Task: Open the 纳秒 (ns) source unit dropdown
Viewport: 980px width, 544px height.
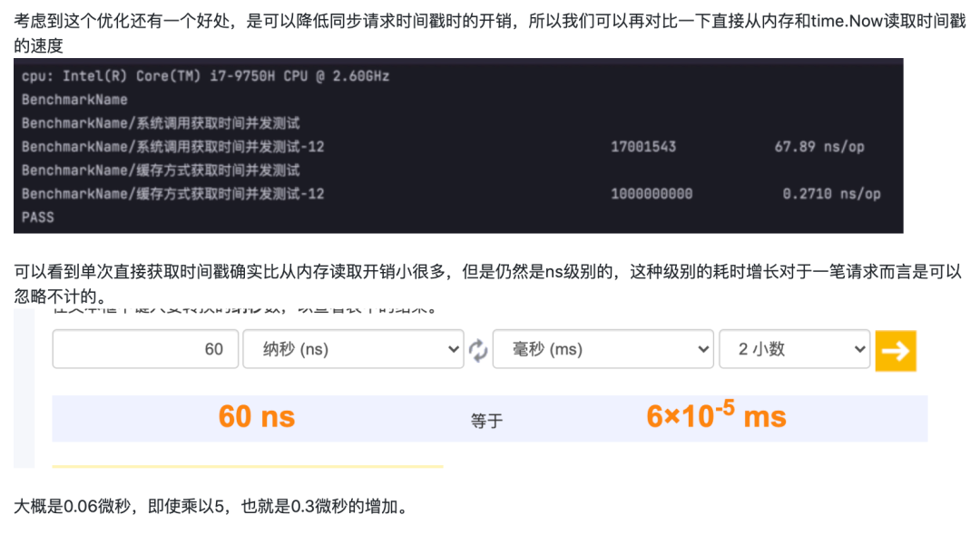Action: click(x=353, y=349)
